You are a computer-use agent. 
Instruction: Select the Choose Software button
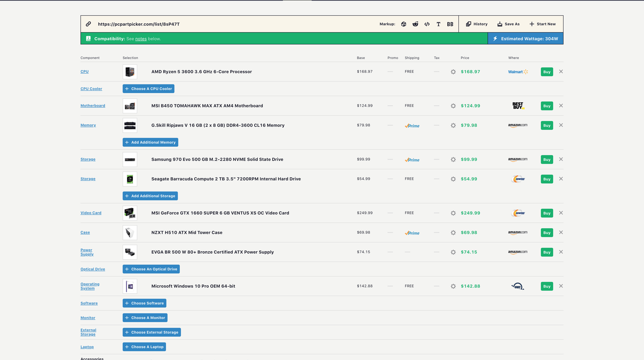(x=145, y=303)
